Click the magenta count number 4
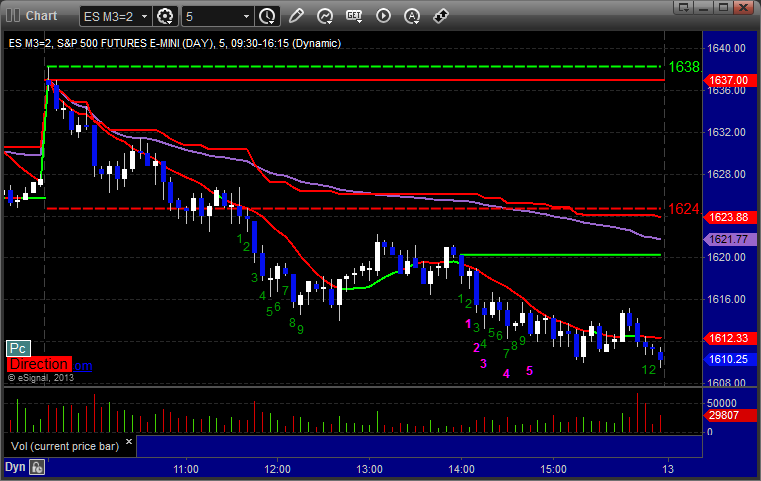 pyautogui.click(x=506, y=373)
